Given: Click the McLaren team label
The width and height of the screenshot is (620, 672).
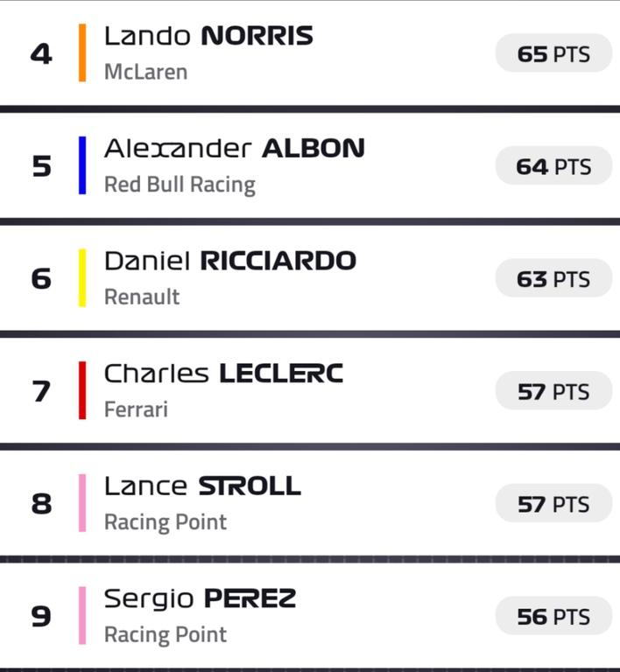Looking at the screenshot, I should [x=145, y=72].
